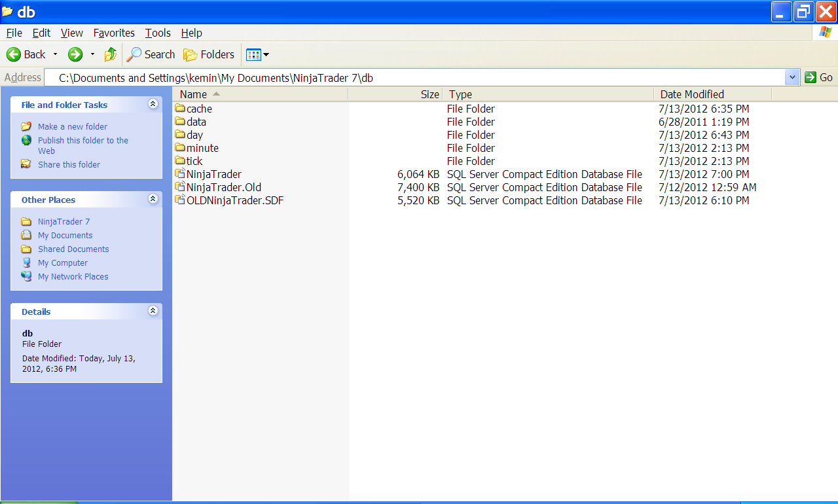
Task: Click the Make a new folder link
Action: pos(73,126)
